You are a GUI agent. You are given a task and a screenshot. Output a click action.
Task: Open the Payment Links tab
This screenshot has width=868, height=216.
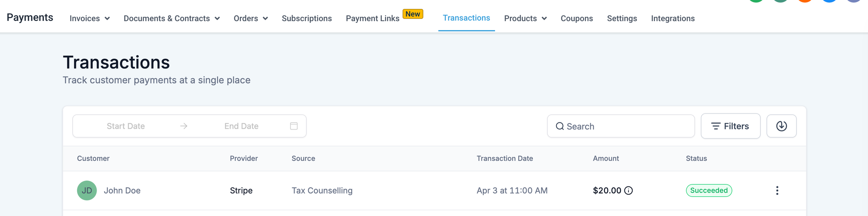373,19
